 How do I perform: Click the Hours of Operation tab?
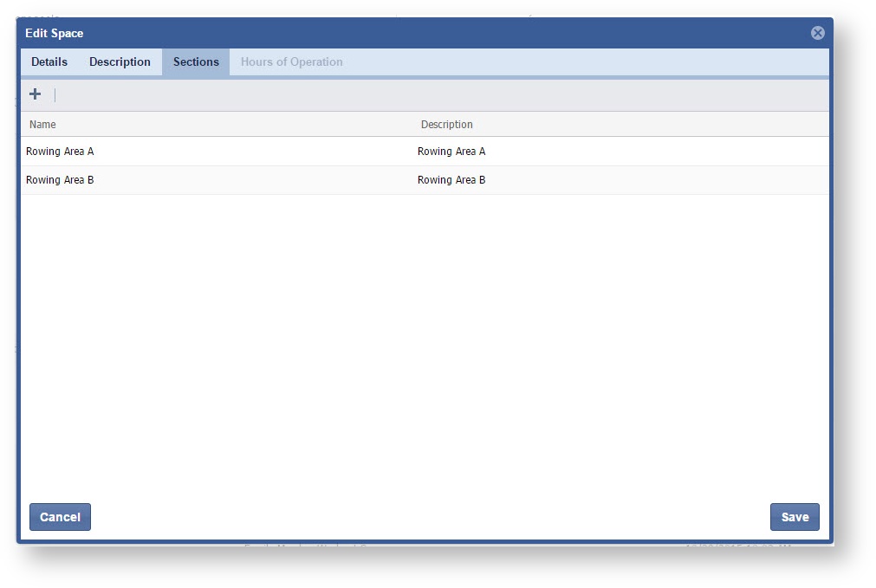291,62
